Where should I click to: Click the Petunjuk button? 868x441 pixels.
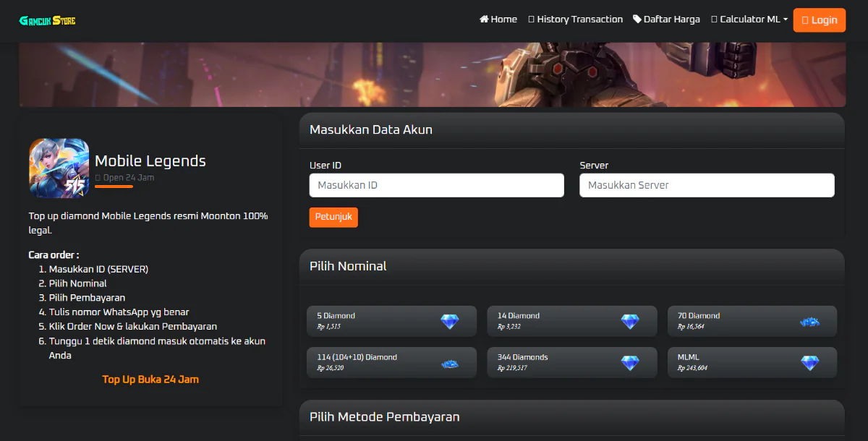point(333,217)
